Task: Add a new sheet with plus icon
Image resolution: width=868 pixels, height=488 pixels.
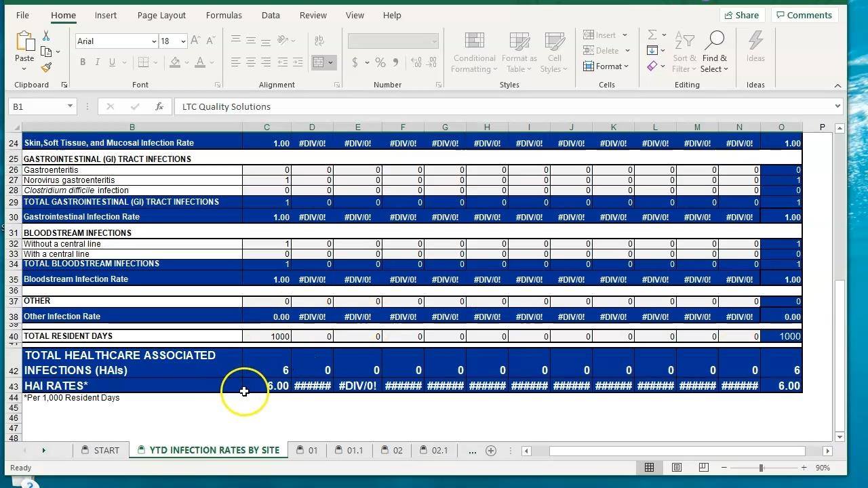Action: click(x=491, y=451)
